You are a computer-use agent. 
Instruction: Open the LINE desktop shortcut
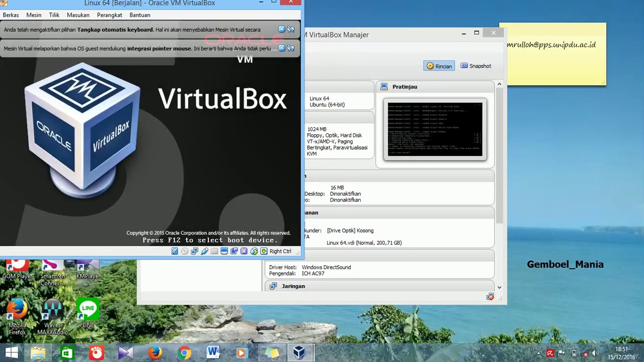coord(88,314)
